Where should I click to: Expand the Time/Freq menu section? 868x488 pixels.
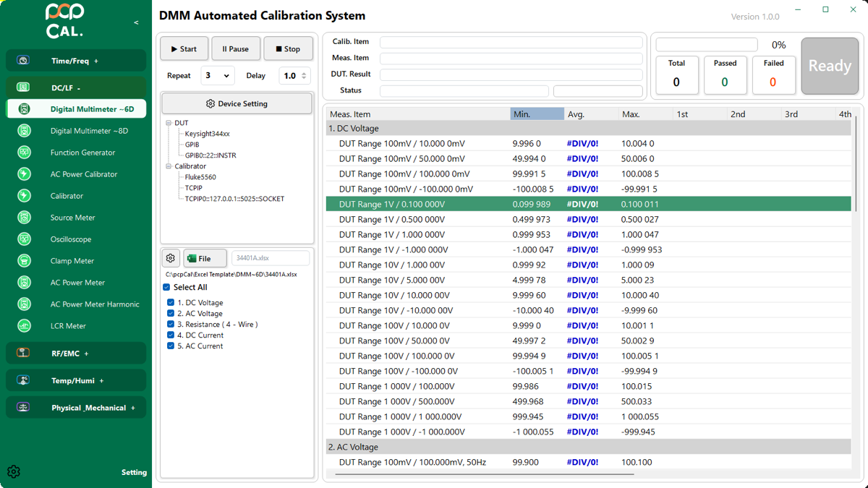75,61
